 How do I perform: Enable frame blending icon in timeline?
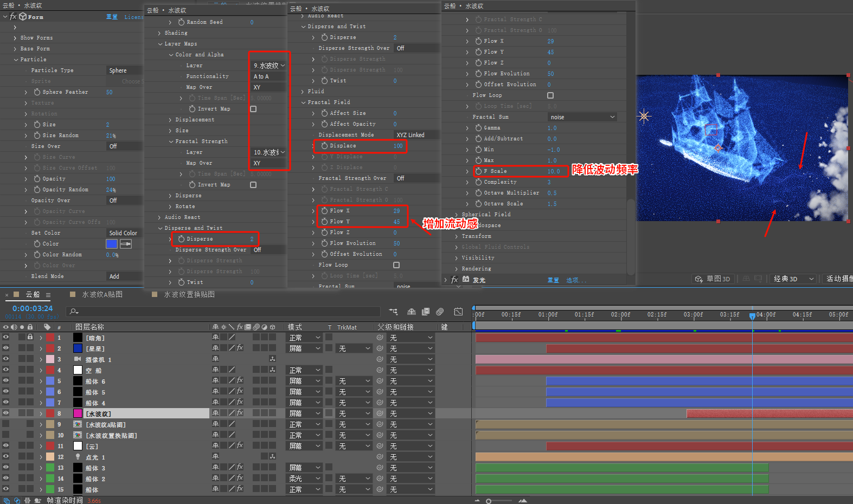click(x=426, y=312)
